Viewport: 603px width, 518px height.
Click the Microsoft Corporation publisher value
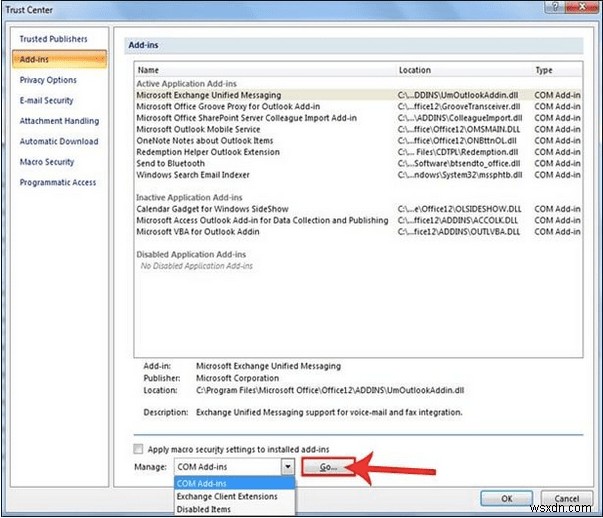click(x=237, y=378)
